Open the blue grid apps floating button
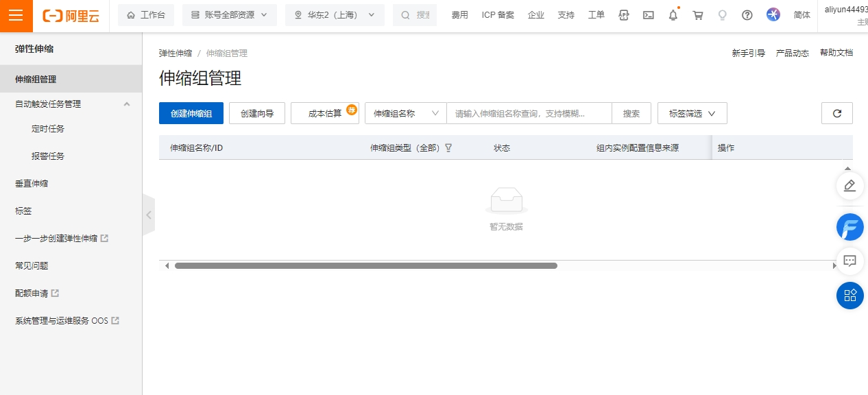Screen dimensions: 868x395 (x=849, y=296)
